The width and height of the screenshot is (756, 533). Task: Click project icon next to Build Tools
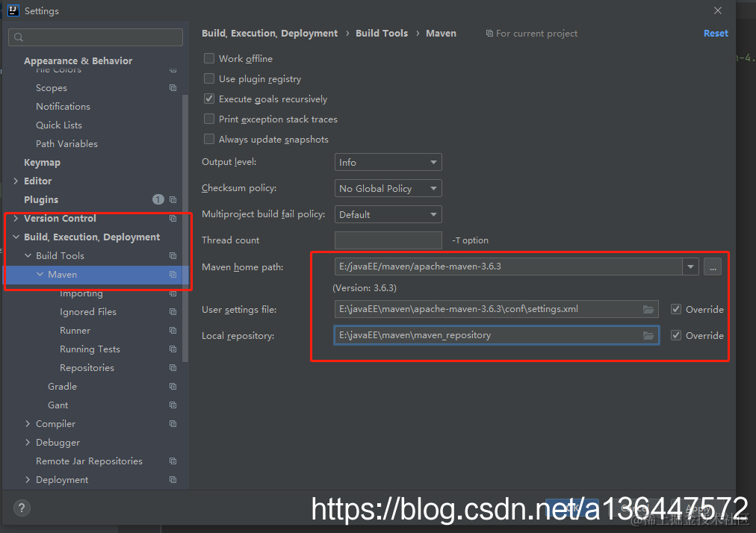(x=173, y=256)
